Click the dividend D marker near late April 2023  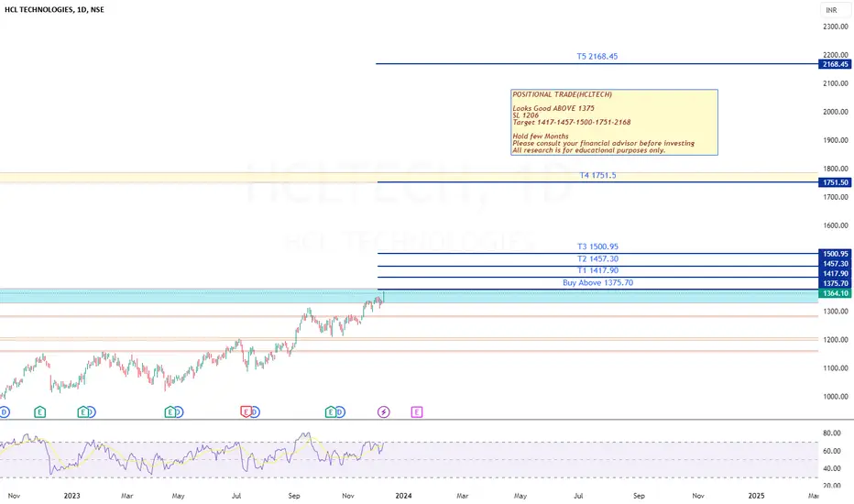click(x=178, y=412)
